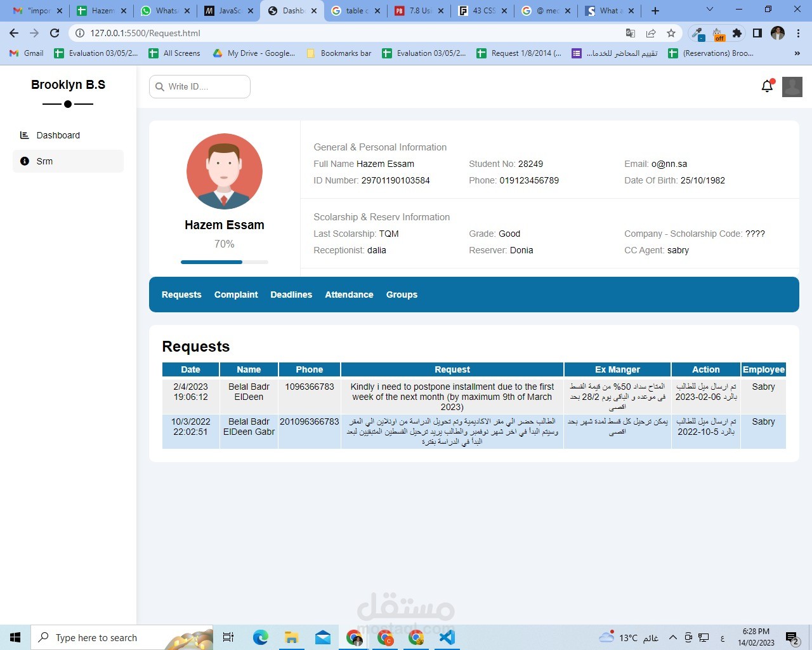This screenshot has height=650, width=812.
Task: Select Srm in the sidebar
Action: click(68, 161)
